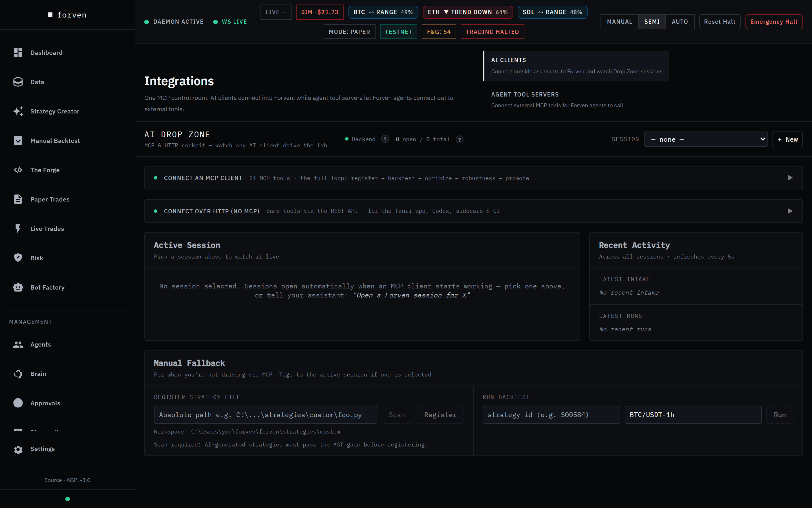Trigger the Emergency Halt button
This screenshot has width=812, height=508.
pos(774,21)
